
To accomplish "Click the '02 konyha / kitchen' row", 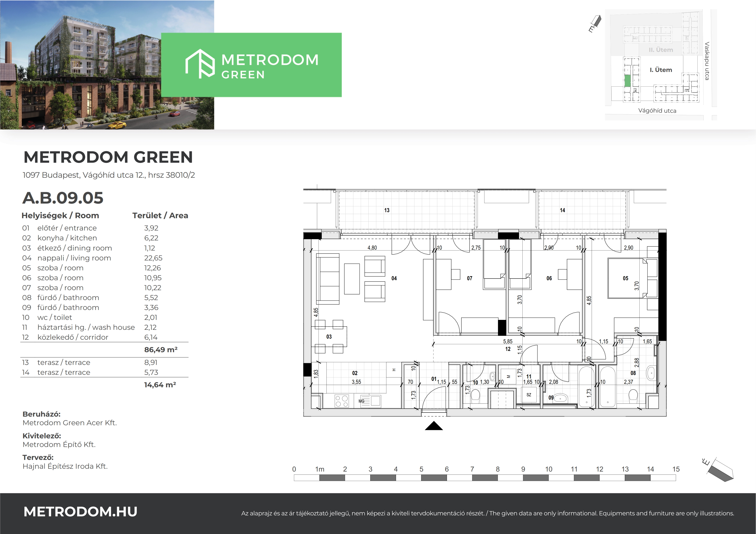I will tap(104, 238).
